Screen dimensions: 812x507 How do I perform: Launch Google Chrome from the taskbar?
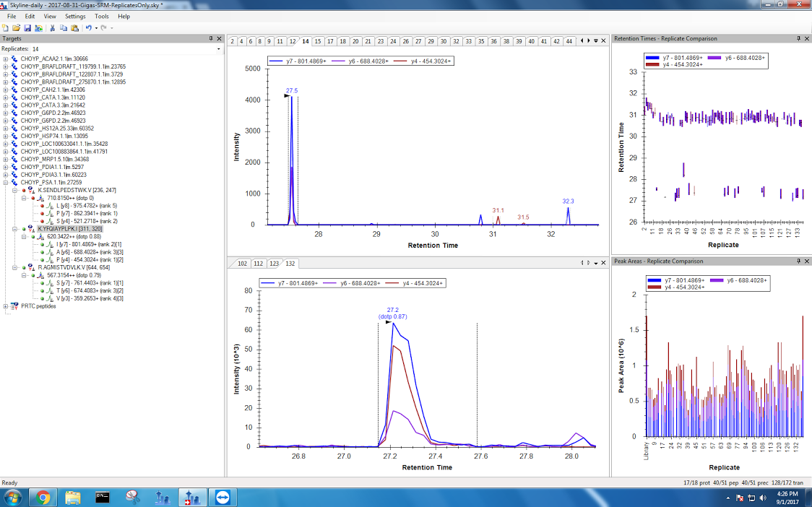43,497
